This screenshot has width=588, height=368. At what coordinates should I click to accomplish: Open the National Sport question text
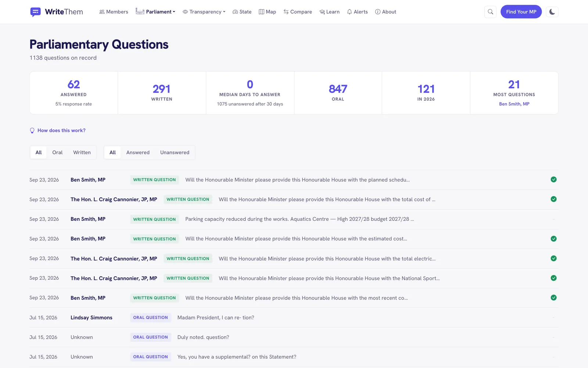coord(329,278)
